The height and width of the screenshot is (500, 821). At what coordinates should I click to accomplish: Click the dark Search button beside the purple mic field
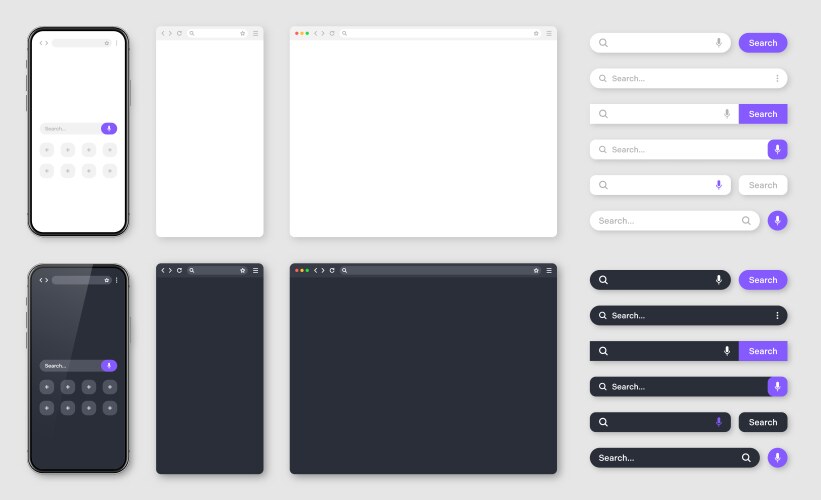(762, 422)
